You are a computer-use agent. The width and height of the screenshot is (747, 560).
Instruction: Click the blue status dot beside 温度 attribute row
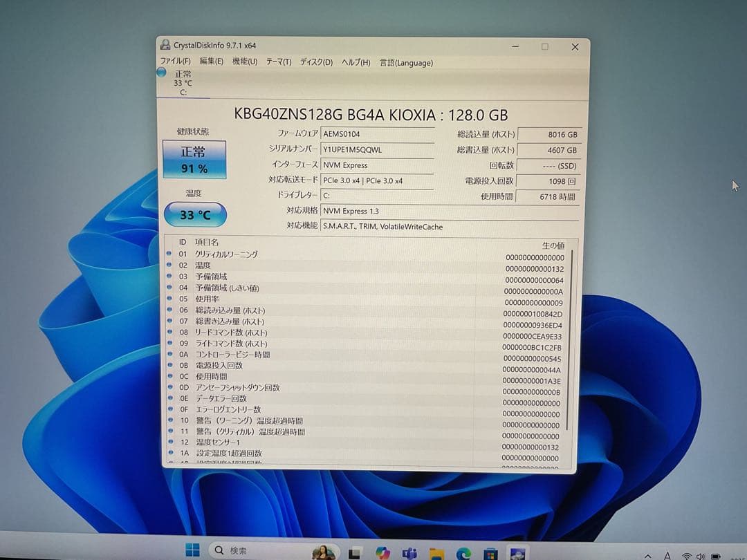170,265
